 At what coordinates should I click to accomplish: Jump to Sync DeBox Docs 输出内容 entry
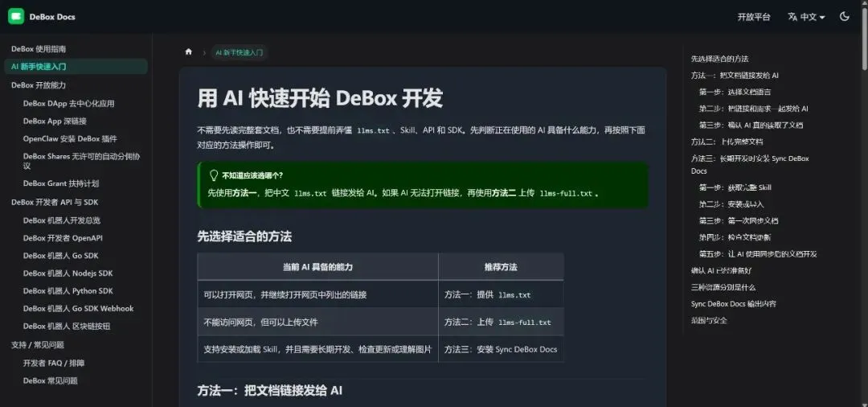[734, 304]
